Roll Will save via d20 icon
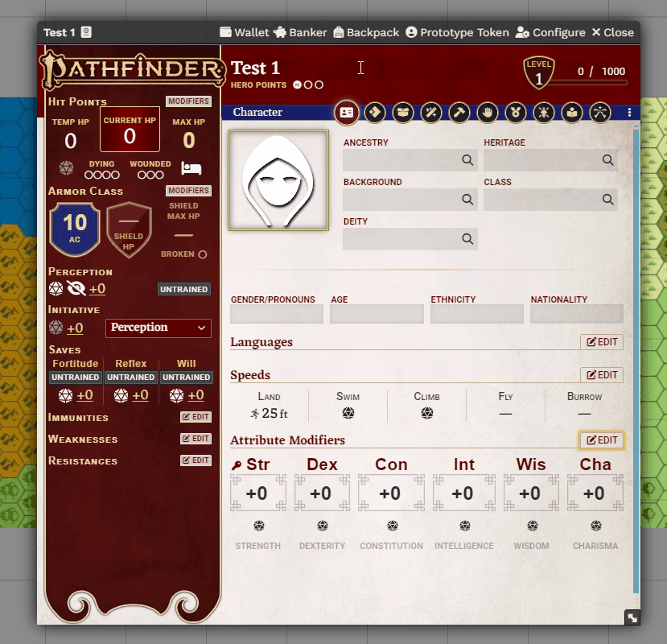This screenshot has width=667, height=644. click(x=176, y=395)
